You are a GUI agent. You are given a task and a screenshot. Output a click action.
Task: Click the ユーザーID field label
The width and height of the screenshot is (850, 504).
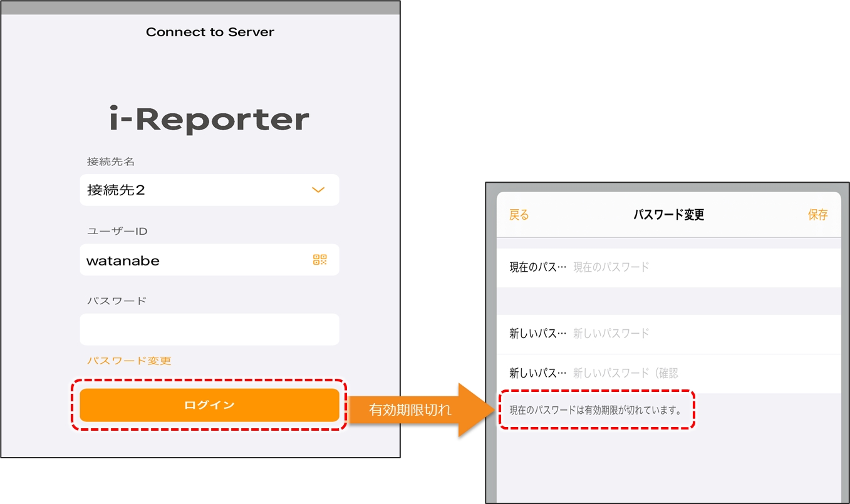(117, 231)
